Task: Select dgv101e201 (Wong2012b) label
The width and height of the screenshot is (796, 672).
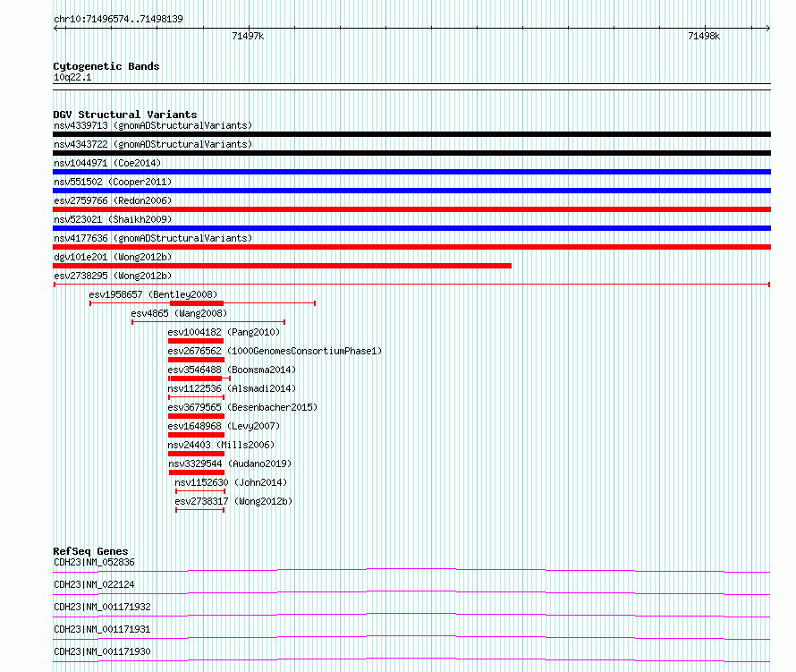Action: pyautogui.click(x=113, y=257)
